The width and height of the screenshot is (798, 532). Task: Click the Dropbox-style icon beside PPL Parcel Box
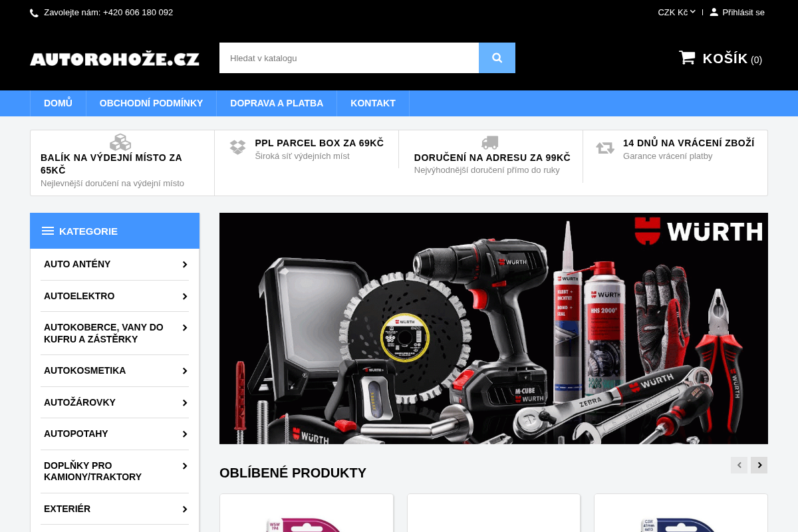tap(237, 147)
